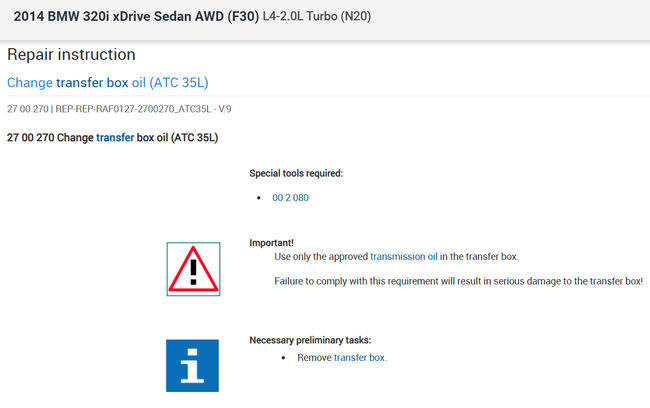
Task: Open special tool link 00 2 080
Action: 290,198
